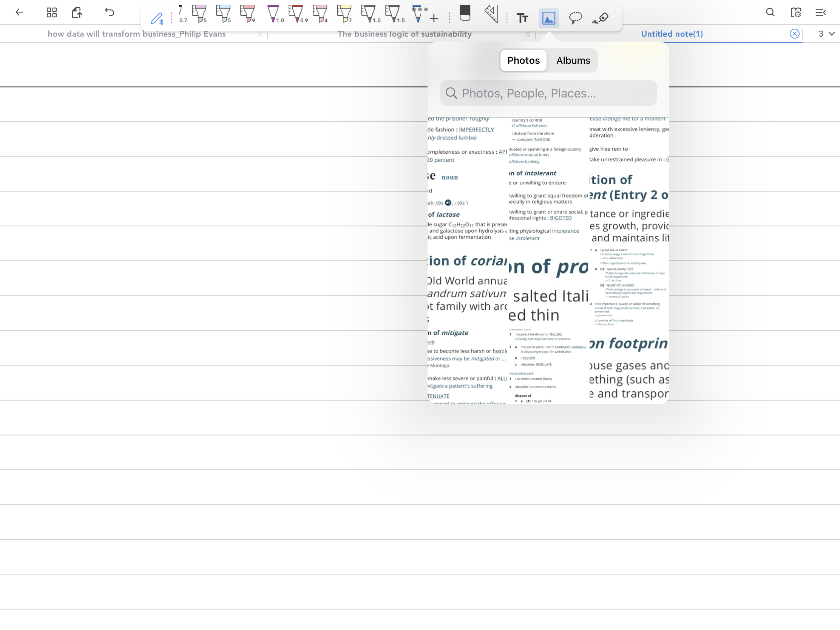This screenshot has height=630, width=840.
Task: Switch to the Albums view
Action: [573, 60]
